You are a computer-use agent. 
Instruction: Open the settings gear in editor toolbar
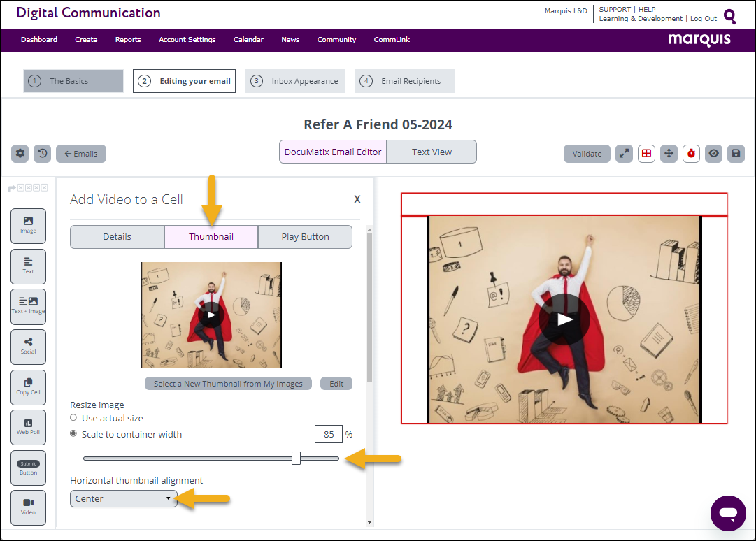click(20, 154)
